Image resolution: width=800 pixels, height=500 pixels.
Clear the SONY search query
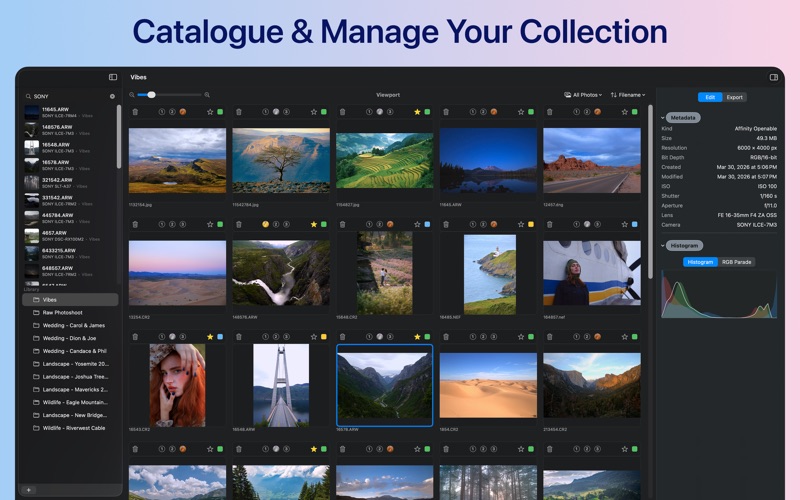click(112, 96)
